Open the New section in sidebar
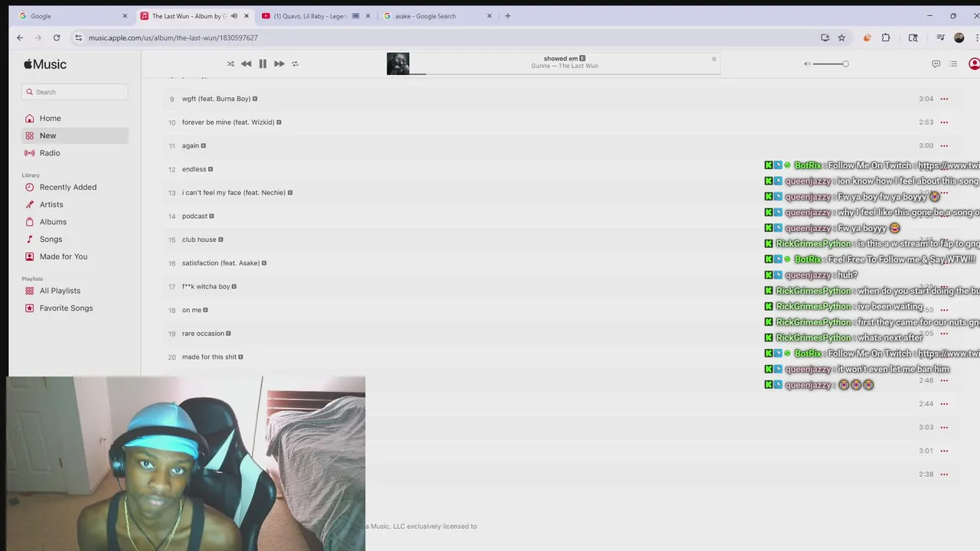980x551 pixels. click(74, 135)
